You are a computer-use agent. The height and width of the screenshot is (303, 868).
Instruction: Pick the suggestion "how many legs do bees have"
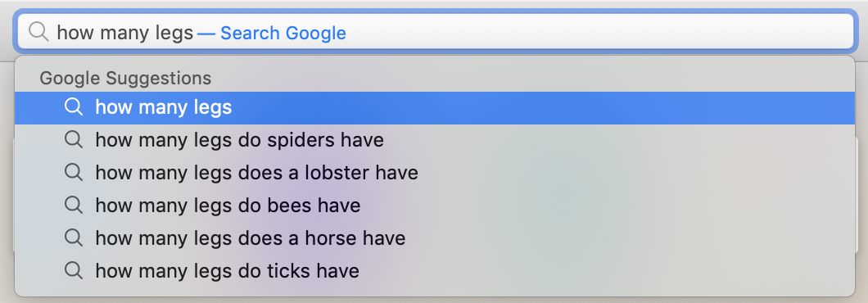(x=435, y=206)
